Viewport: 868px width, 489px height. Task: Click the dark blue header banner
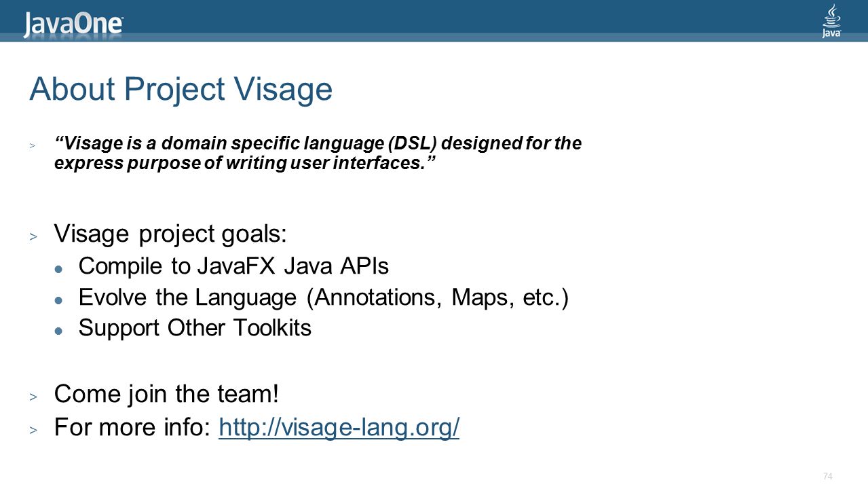tap(434, 20)
